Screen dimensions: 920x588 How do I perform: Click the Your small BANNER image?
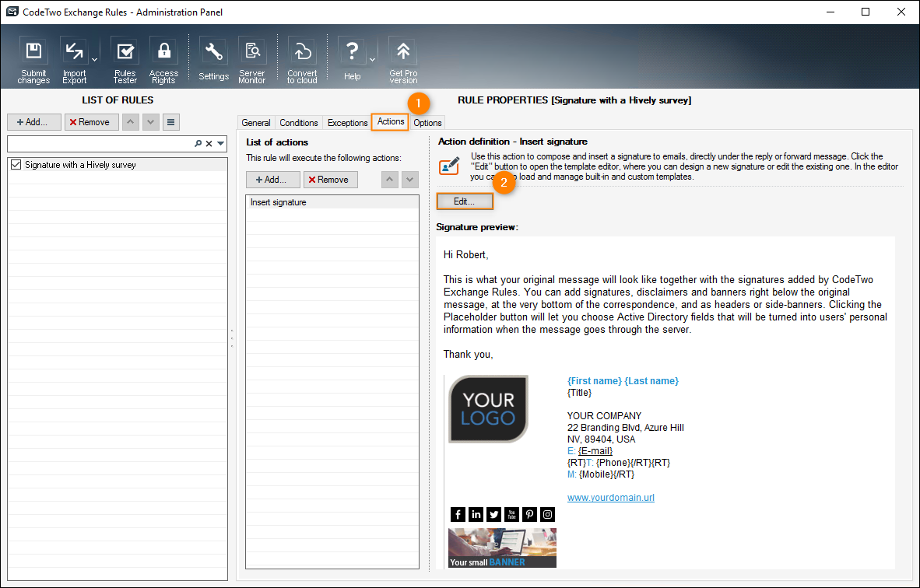[502, 548]
